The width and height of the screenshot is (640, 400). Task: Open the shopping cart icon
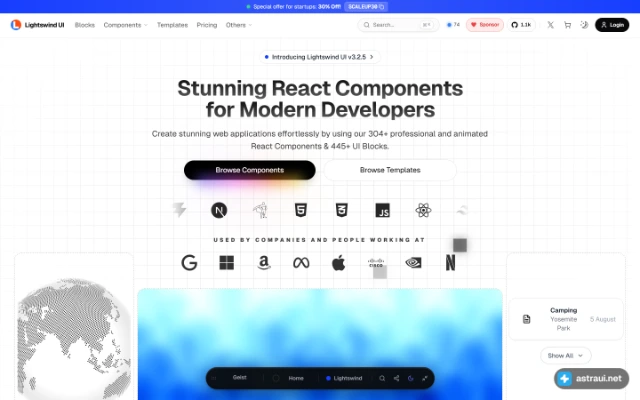pyautogui.click(x=567, y=25)
